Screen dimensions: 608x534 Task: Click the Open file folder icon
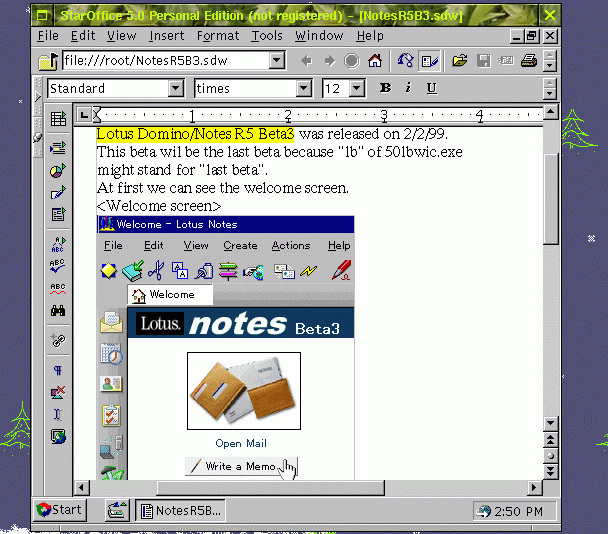coord(460,60)
